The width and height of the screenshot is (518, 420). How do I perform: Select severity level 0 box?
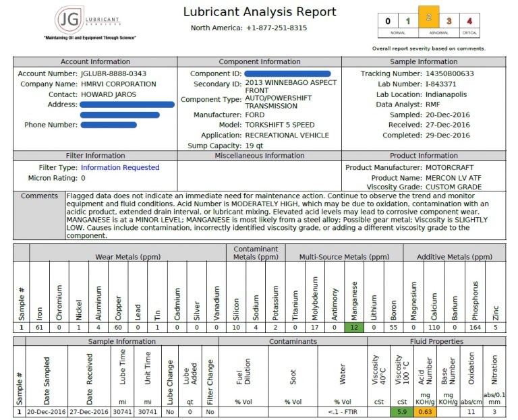(x=387, y=22)
